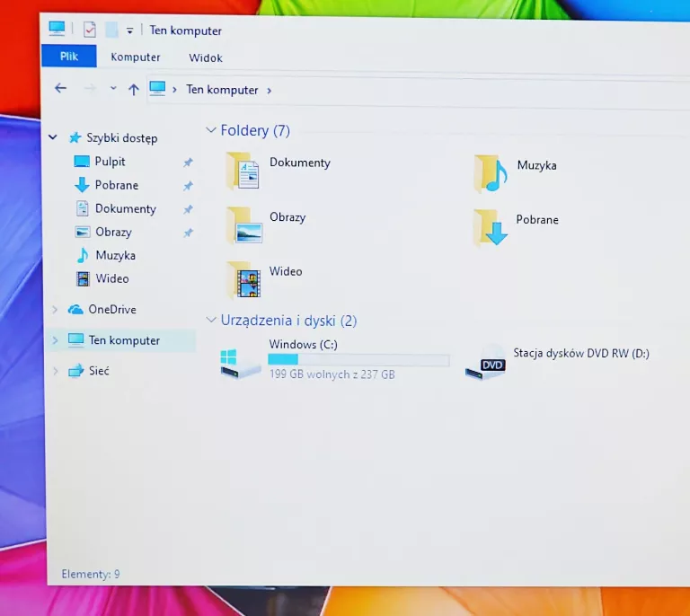Click the 'Foldery (7)' group header text
This screenshot has height=616, width=690.
pyautogui.click(x=255, y=130)
